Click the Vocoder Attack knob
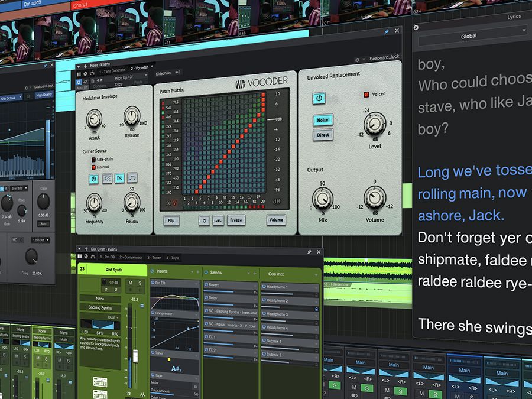Image resolution: width=532 pixels, height=399 pixels. 95,119
